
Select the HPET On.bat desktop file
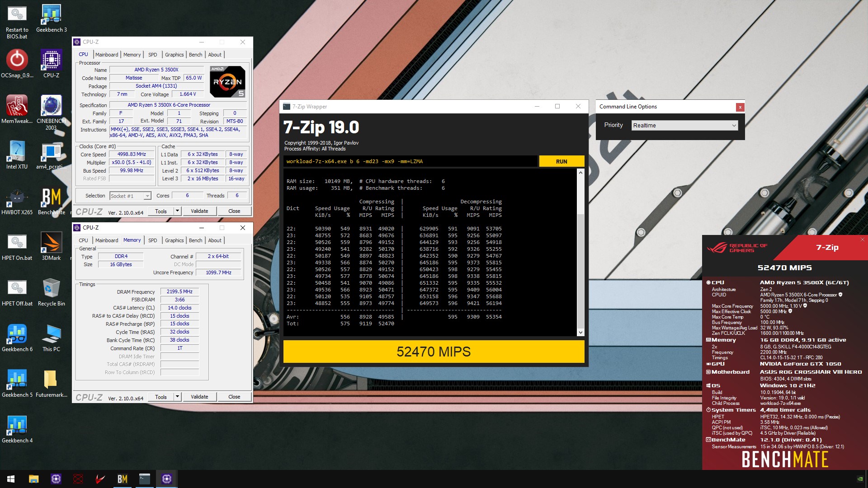click(17, 246)
